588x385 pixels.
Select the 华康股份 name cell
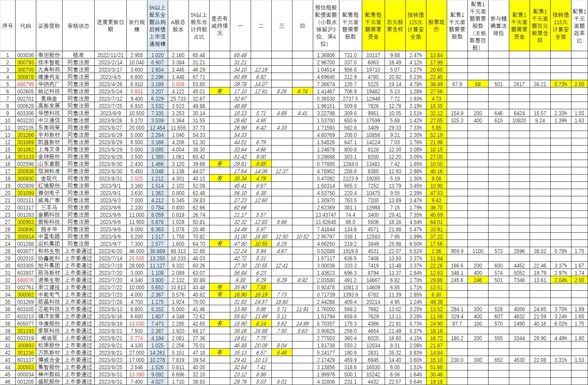pos(49,323)
